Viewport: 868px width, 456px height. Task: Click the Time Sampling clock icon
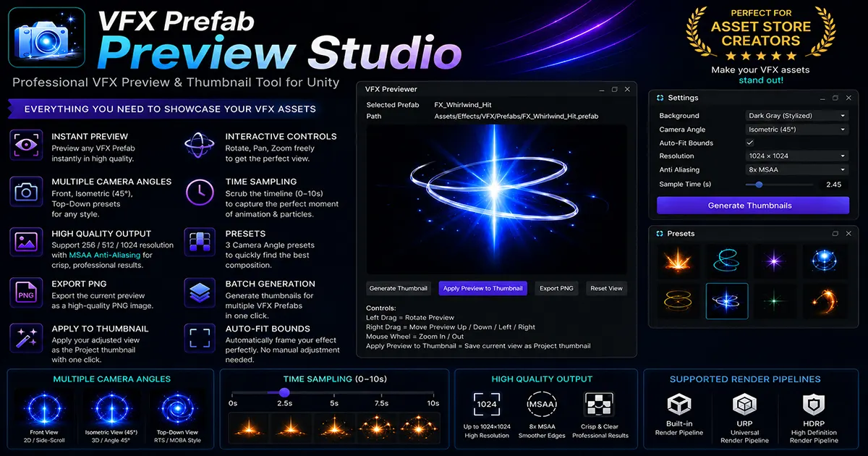coord(200,192)
